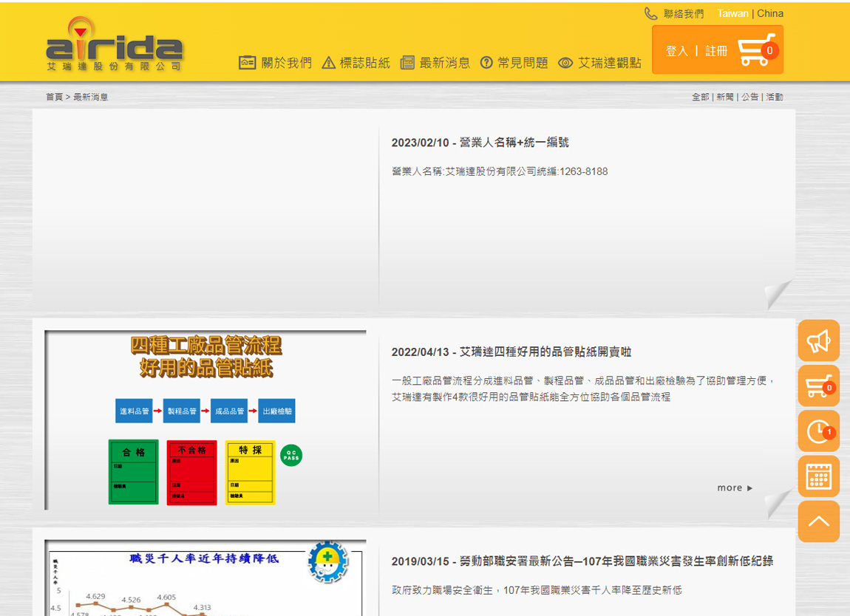The image size is (850, 616).
Task: Go to 最新消息 in navigation
Action: [x=435, y=63]
